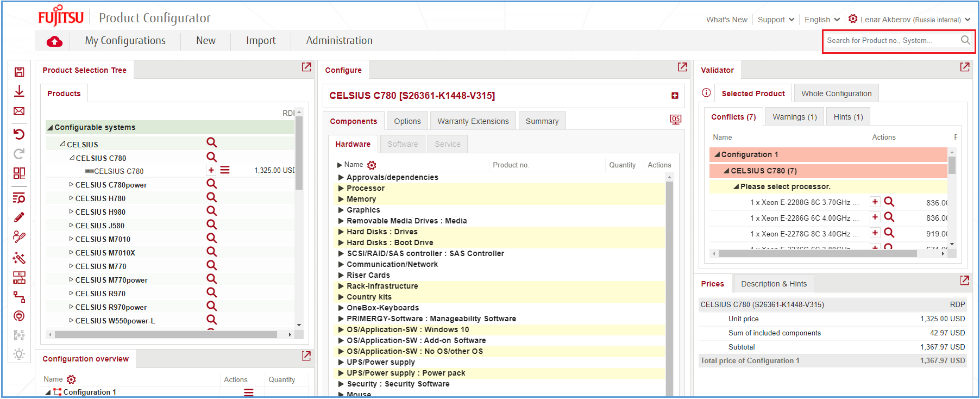Open My Configurations menu

[x=125, y=41]
